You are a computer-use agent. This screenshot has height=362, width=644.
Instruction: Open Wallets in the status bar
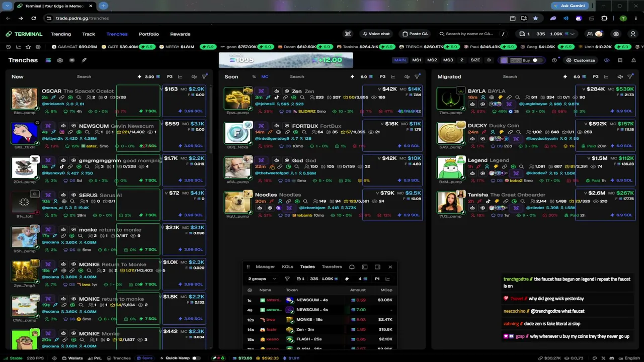pyautogui.click(x=72, y=358)
